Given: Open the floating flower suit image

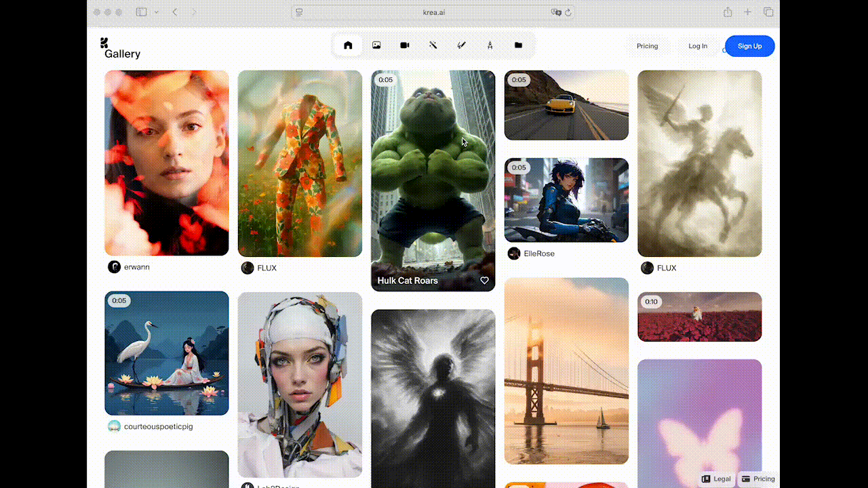Looking at the screenshot, I should tap(300, 163).
